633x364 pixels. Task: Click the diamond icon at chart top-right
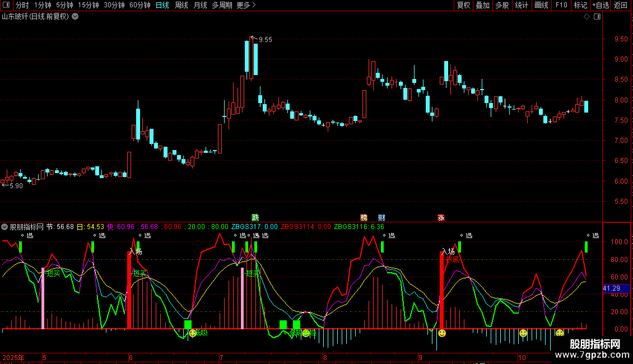pos(587,17)
